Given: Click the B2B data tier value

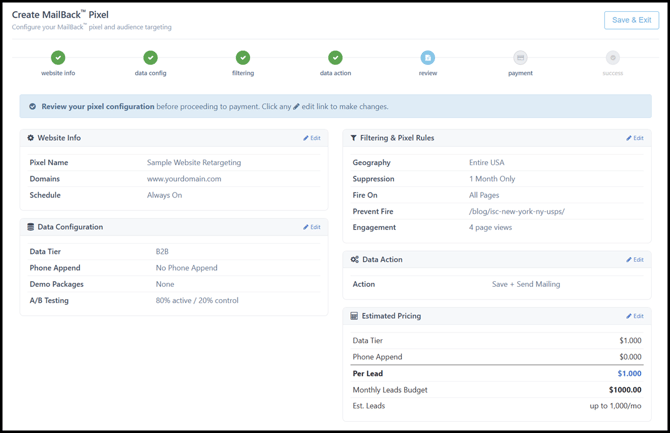Looking at the screenshot, I should (x=162, y=251).
